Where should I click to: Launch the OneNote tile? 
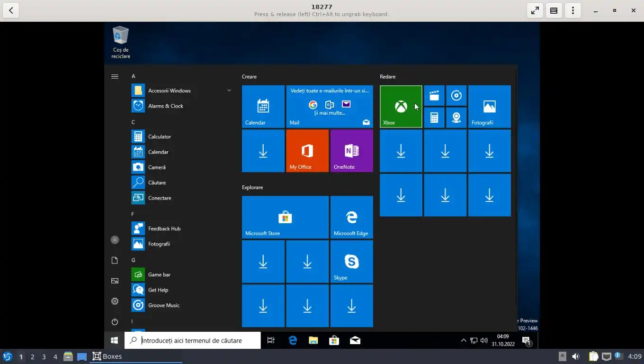coord(351,151)
